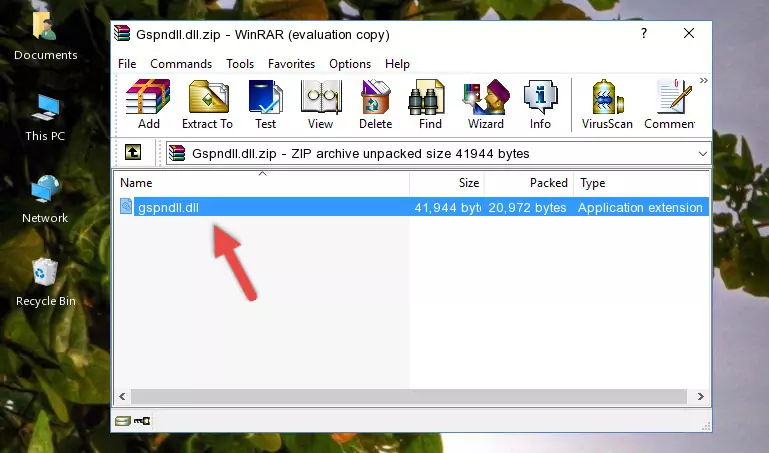This screenshot has height=453, width=769.
Task: Sort by Type column header
Action: tap(641, 183)
